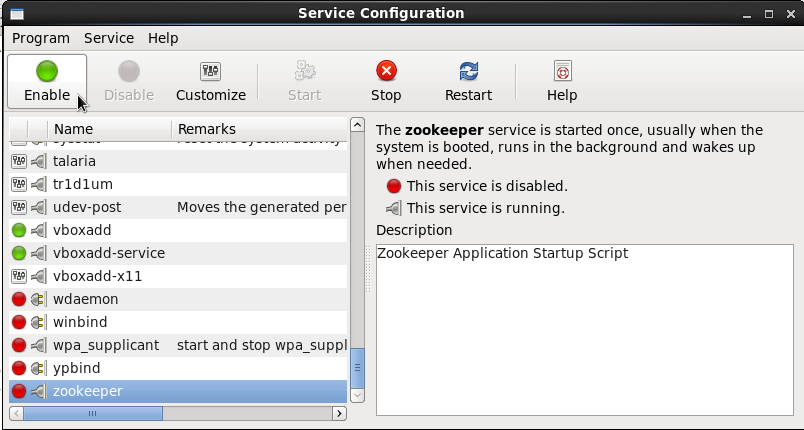Open the Service menu

tap(109, 38)
